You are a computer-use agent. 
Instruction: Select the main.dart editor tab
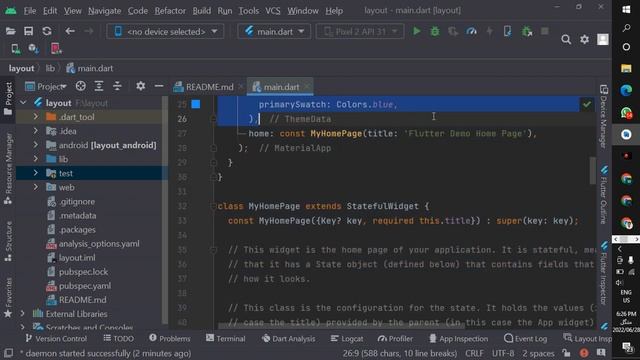point(280,87)
